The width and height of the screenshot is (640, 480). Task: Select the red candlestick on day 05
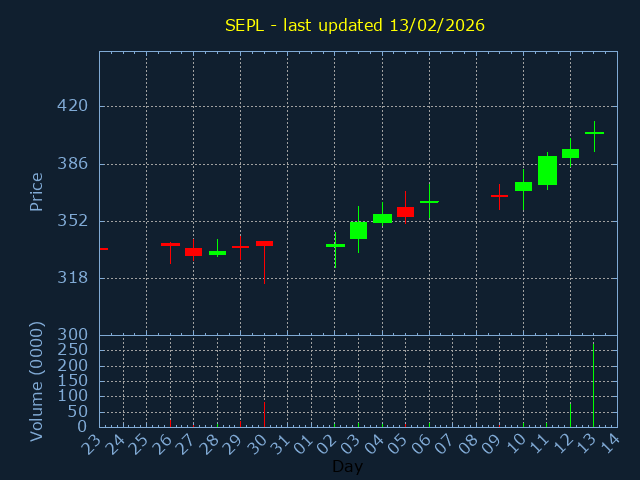pos(405,212)
